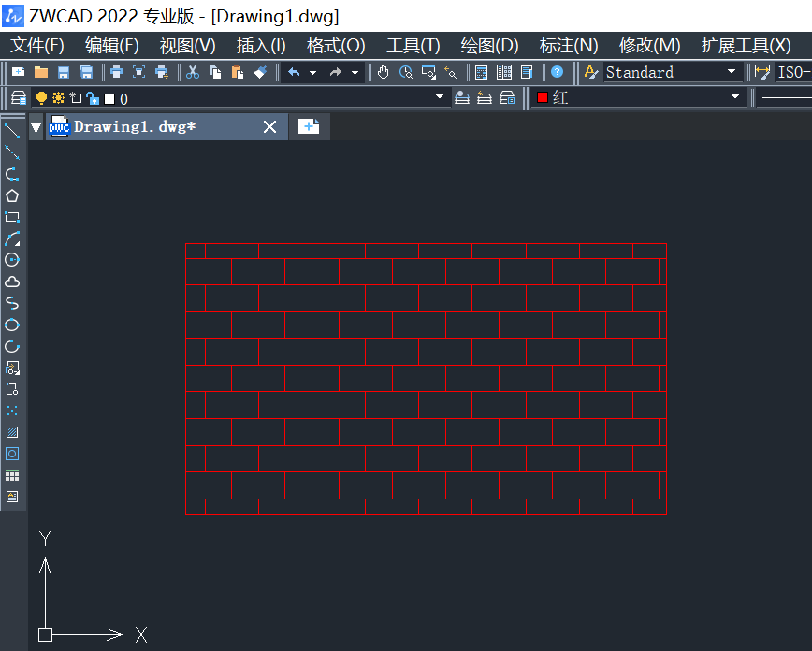Open the Hatch tool
The width and height of the screenshot is (812, 651).
pyautogui.click(x=12, y=432)
